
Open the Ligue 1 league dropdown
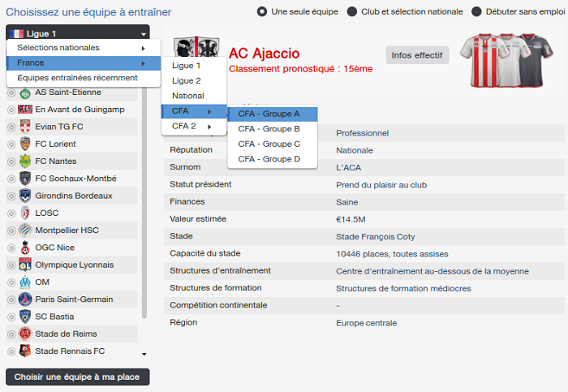click(78, 34)
